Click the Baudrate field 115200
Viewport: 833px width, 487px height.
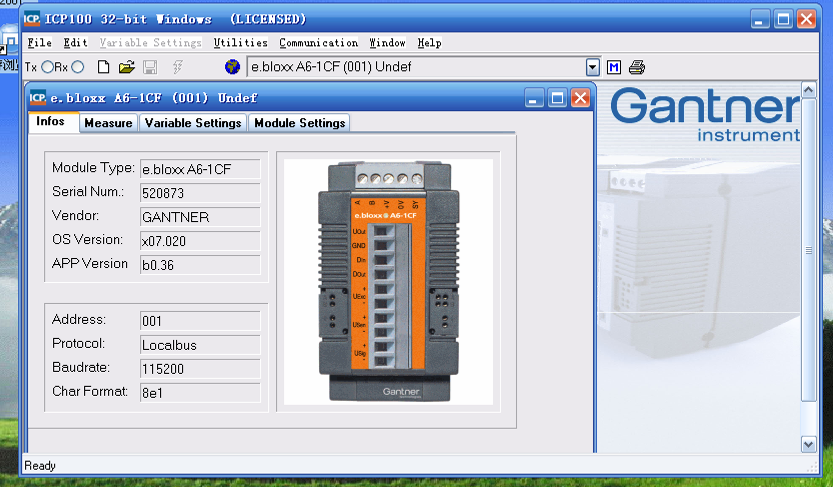[200, 369]
